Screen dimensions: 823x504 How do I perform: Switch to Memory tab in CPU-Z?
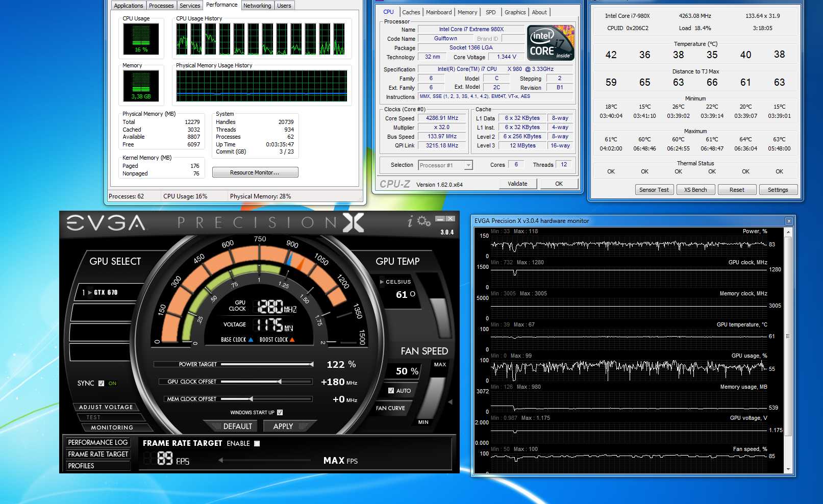(467, 12)
